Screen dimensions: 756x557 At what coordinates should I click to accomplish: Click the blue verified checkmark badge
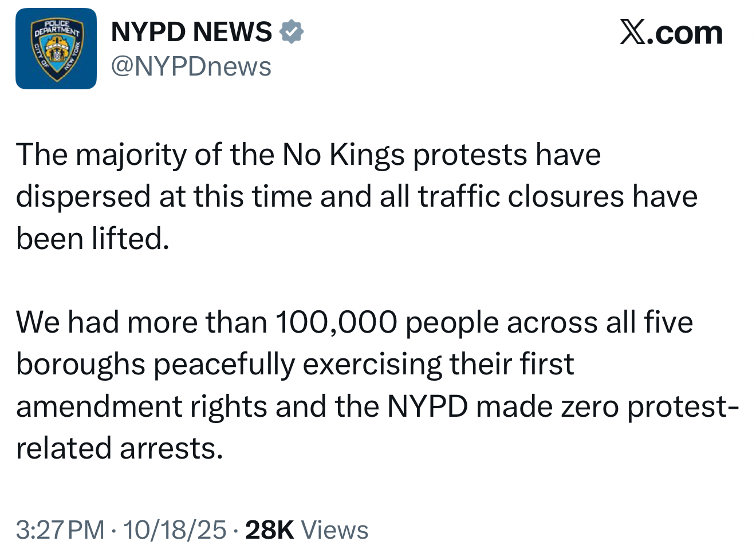click(x=292, y=31)
